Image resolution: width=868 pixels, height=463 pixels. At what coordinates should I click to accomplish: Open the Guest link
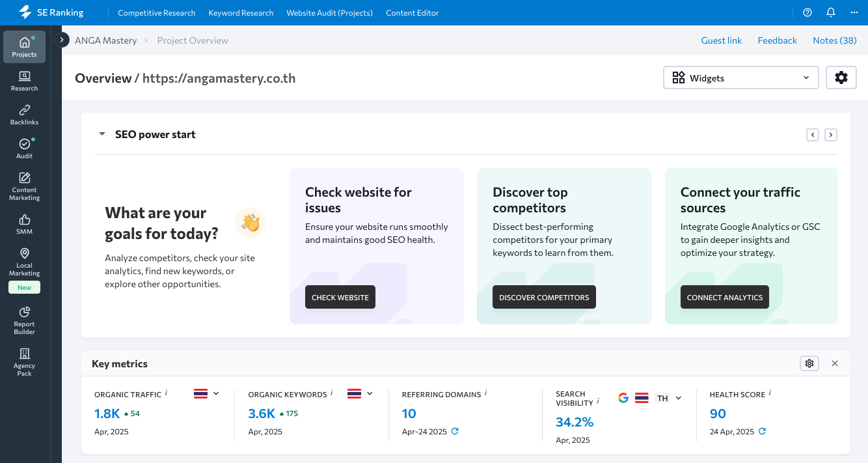click(x=722, y=40)
